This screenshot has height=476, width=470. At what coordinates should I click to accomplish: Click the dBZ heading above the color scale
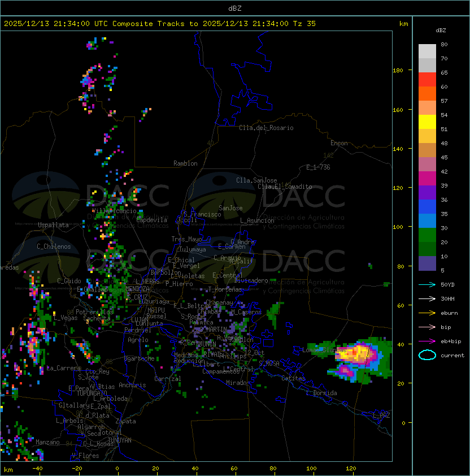coord(441,31)
